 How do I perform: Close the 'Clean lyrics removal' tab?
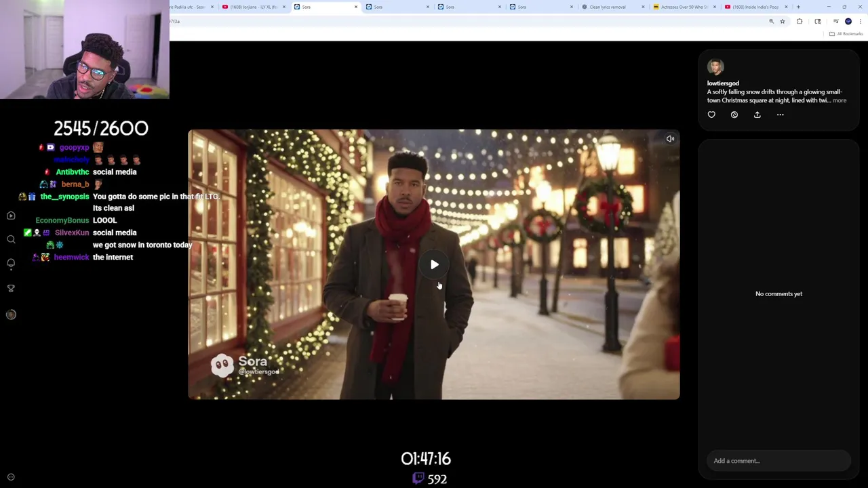(643, 7)
